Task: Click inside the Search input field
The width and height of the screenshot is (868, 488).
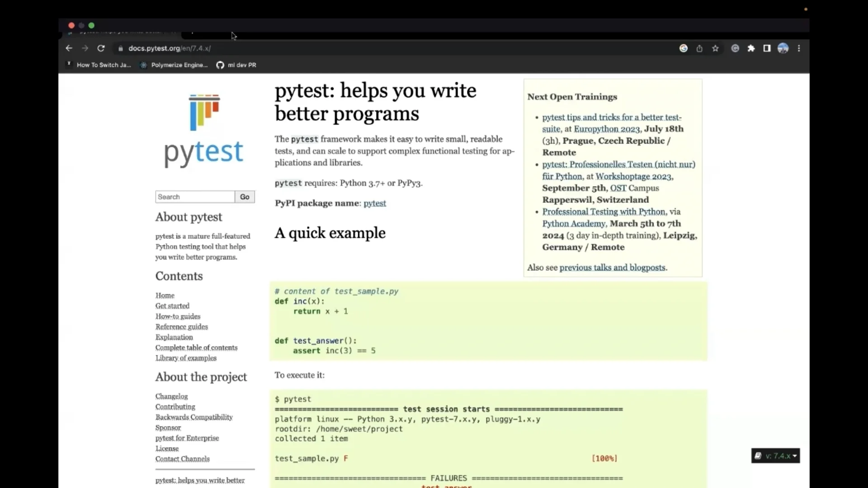Action: click(195, 197)
